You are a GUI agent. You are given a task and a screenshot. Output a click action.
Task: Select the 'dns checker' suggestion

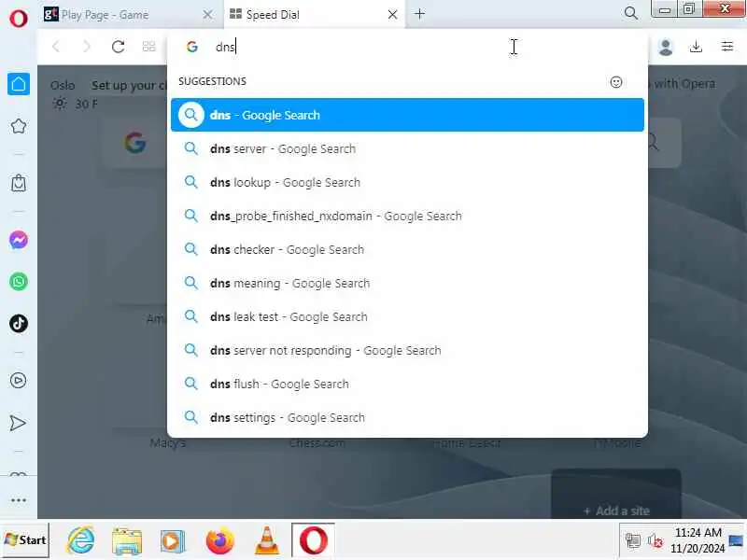[x=407, y=249]
